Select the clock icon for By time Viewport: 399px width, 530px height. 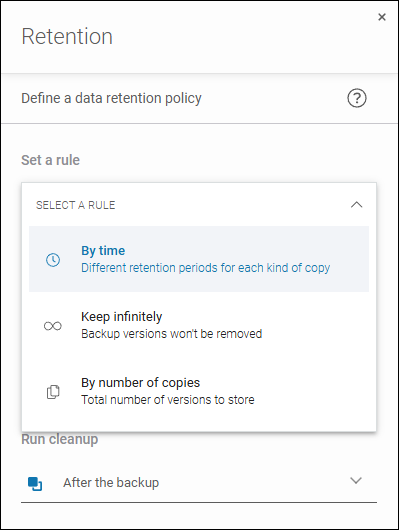(53, 260)
